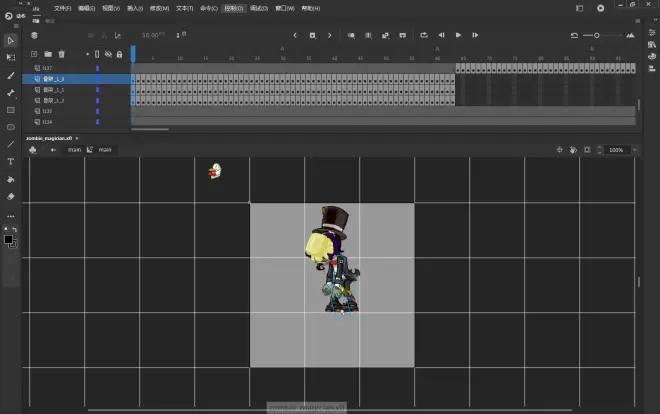Click the center frame icon in the timeline

click(x=403, y=35)
